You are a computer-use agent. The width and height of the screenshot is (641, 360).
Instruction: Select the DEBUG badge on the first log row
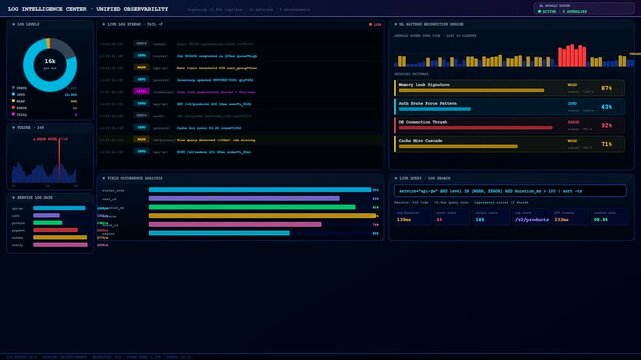141,43
